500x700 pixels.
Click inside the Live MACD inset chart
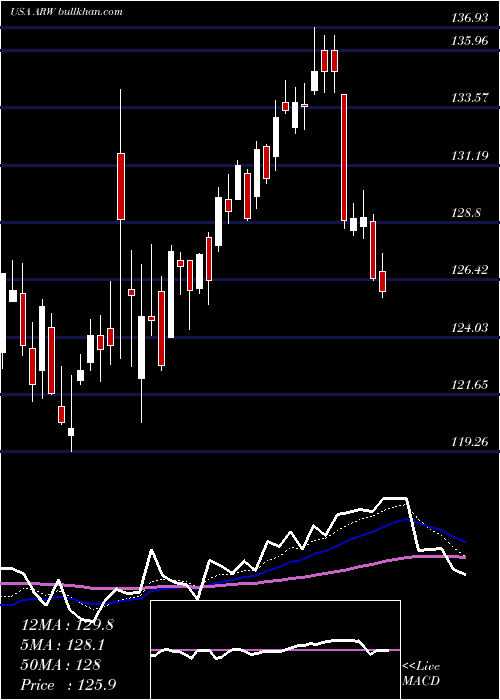pyautogui.click(x=275, y=650)
